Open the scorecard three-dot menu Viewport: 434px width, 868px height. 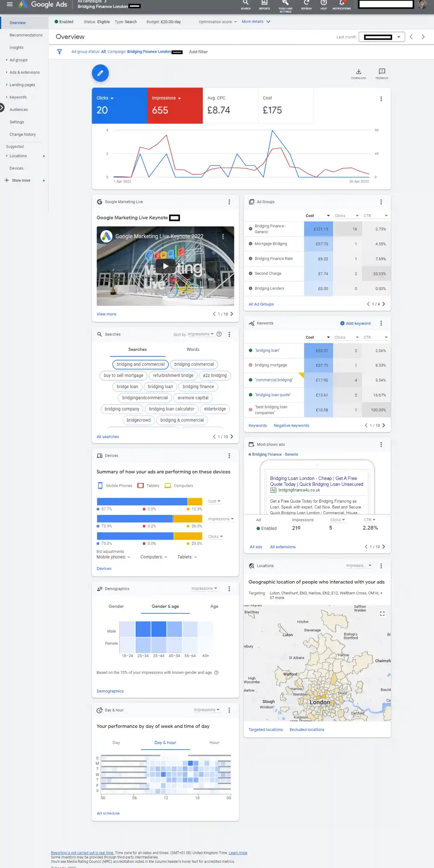(381, 99)
